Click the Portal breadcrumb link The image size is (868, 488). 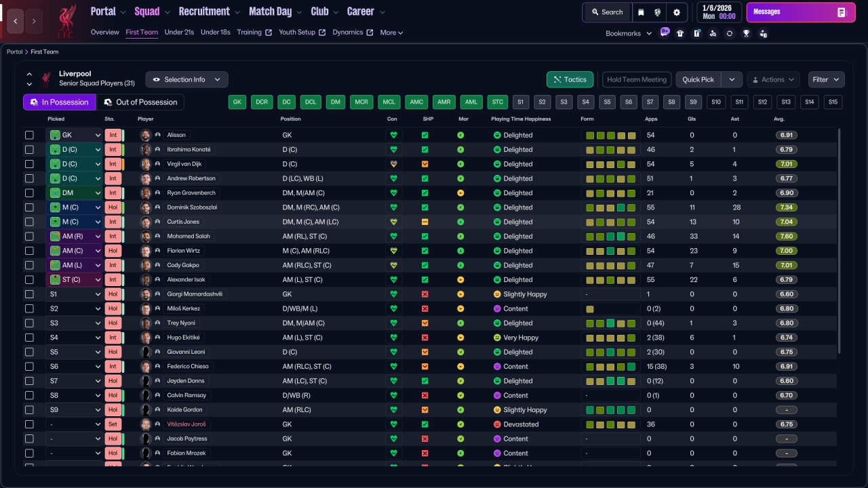pyautogui.click(x=14, y=52)
